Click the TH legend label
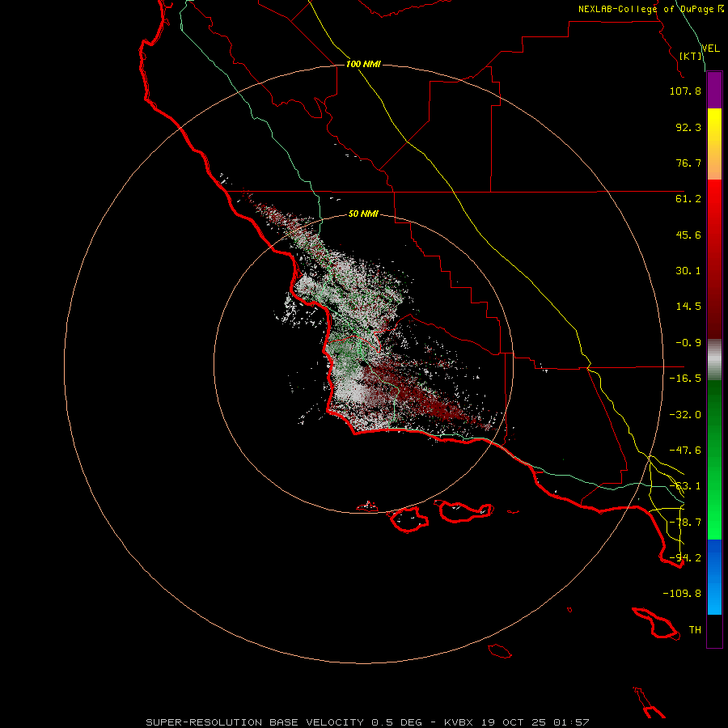The image size is (728, 728). 695,630
